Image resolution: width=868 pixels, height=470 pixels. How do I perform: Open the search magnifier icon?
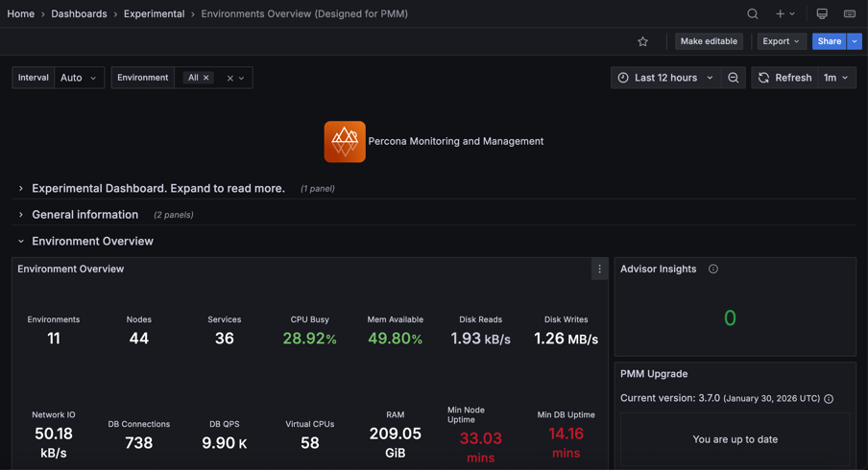point(753,14)
